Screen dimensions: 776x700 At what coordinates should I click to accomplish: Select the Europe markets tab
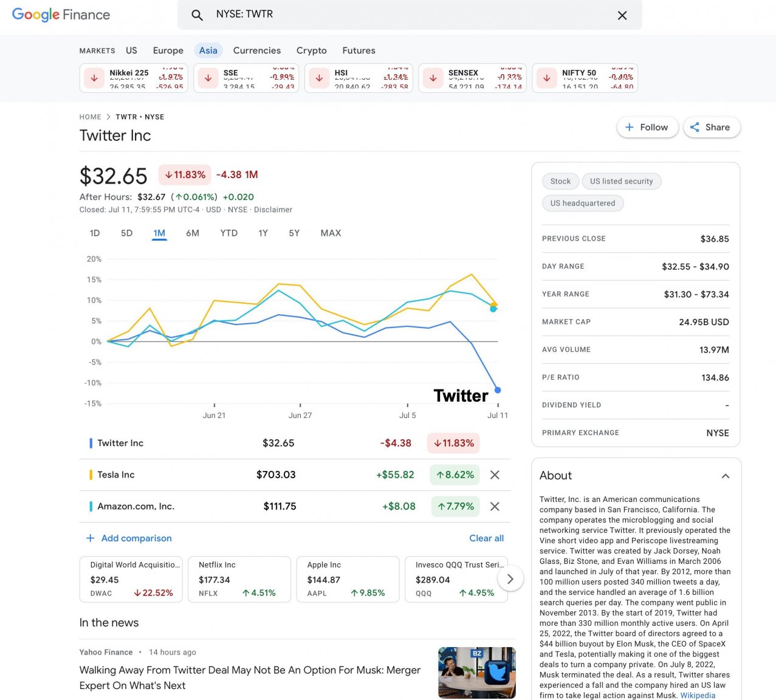168,50
